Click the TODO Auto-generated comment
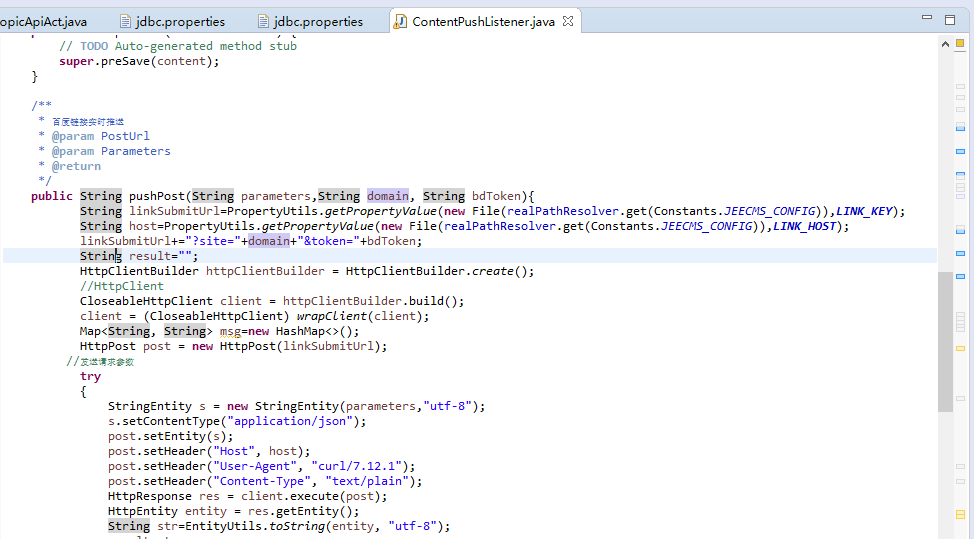This screenshot has height=539, width=974. (x=178, y=46)
